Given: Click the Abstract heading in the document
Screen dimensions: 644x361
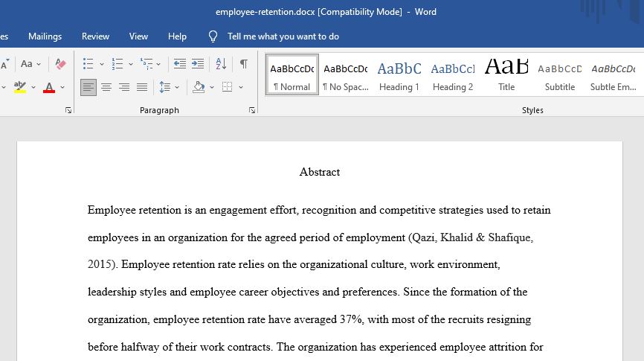Looking at the screenshot, I should 320,172.
